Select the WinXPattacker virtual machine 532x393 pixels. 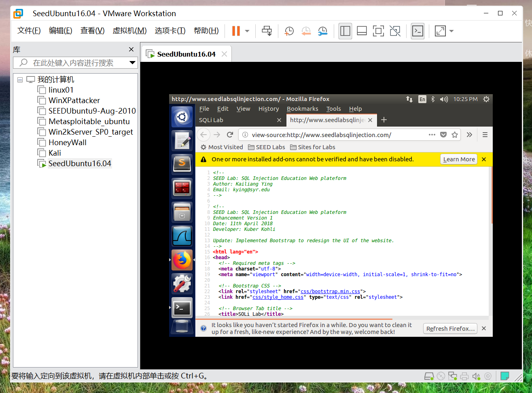(74, 100)
